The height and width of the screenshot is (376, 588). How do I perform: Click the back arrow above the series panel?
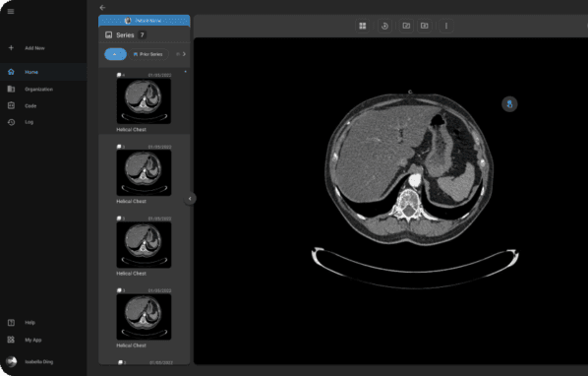tap(102, 8)
